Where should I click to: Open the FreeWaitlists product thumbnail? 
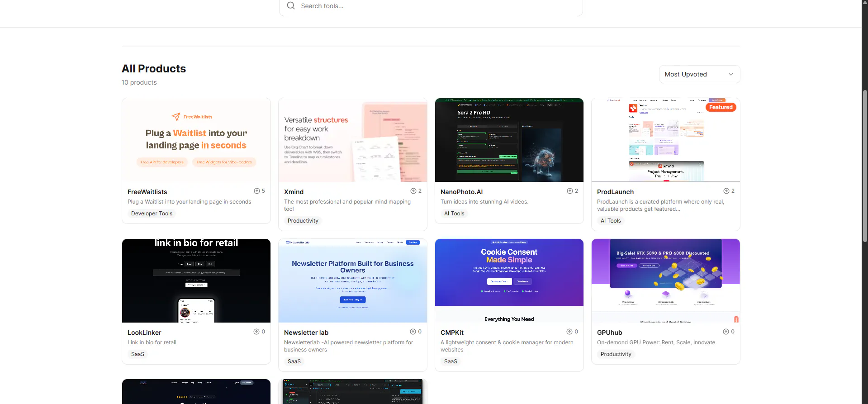pos(196,140)
